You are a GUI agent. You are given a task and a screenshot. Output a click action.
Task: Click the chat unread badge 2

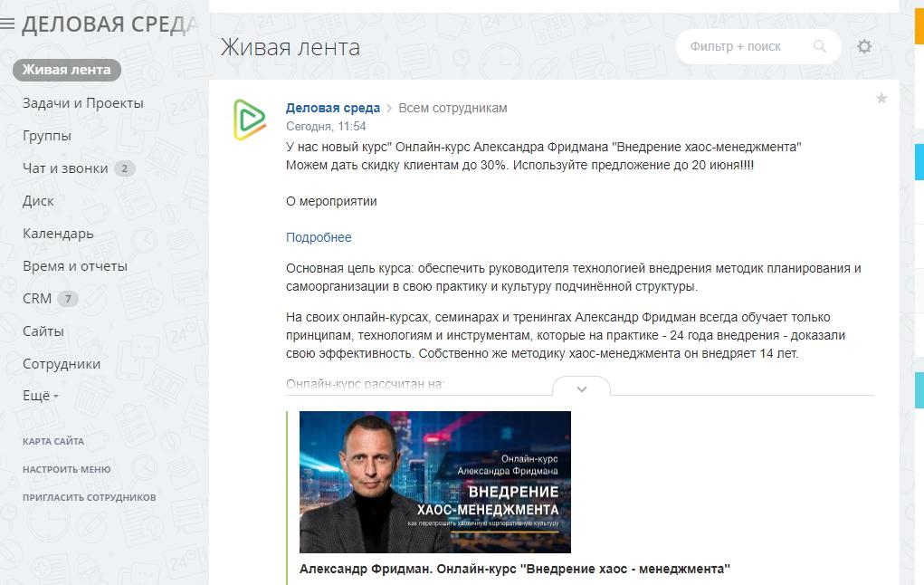[x=124, y=168]
